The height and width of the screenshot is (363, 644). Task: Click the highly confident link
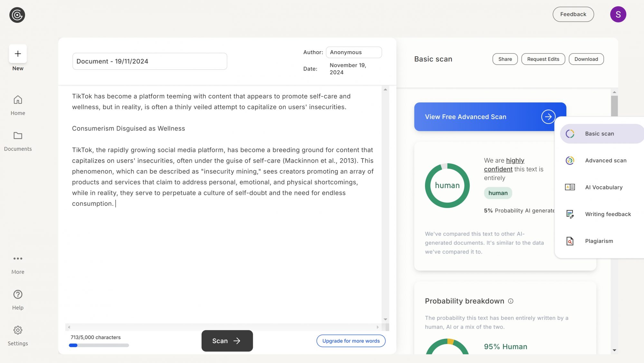pos(504,165)
